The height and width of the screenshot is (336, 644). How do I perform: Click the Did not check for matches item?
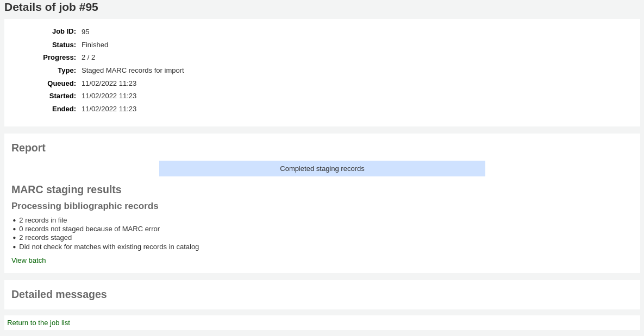(109, 246)
